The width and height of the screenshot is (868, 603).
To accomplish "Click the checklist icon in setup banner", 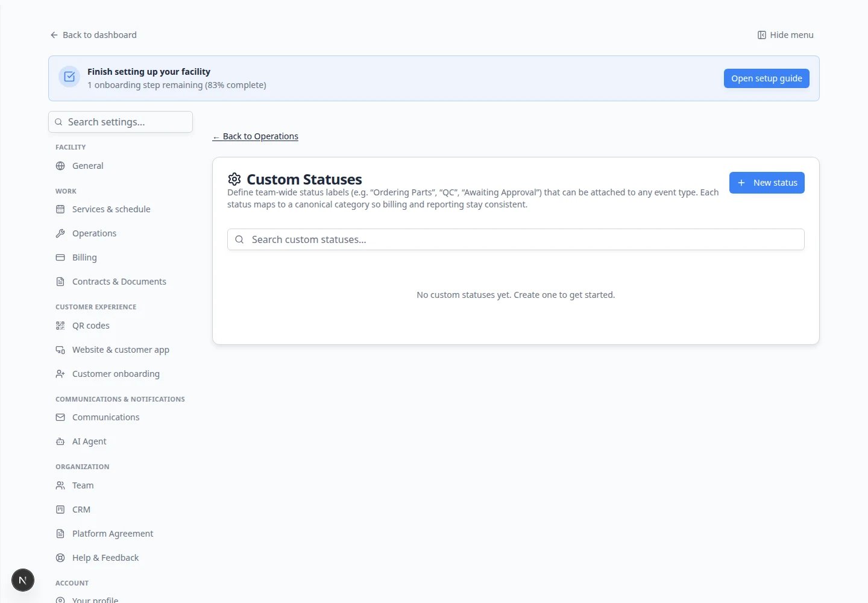I will tap(69, 77).
